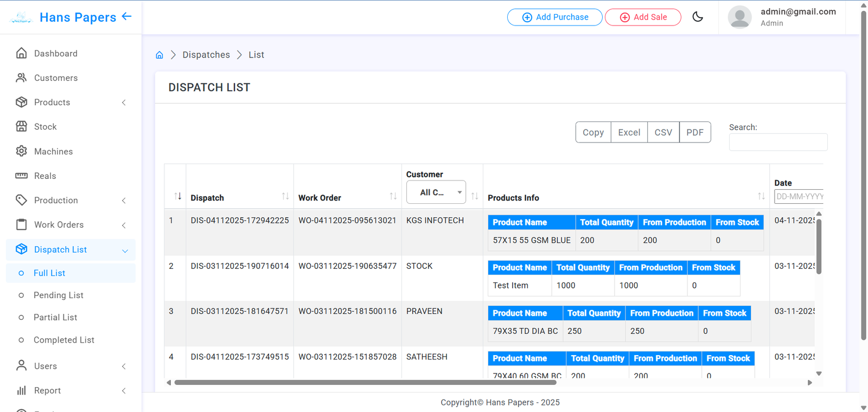868x412 pixels.
Task: Open Machines via gear icon
Action: pos(22,151)
